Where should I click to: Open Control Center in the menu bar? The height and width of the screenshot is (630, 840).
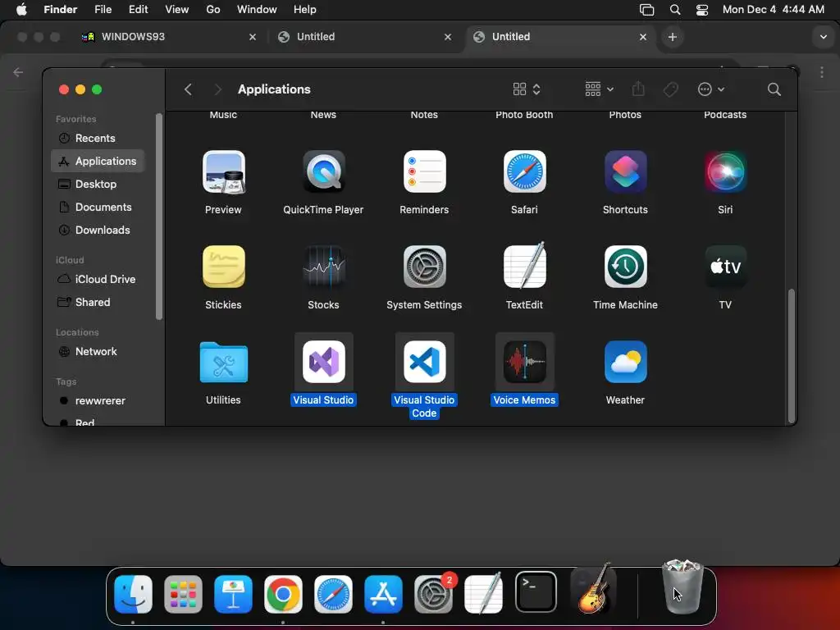point(702,10)
